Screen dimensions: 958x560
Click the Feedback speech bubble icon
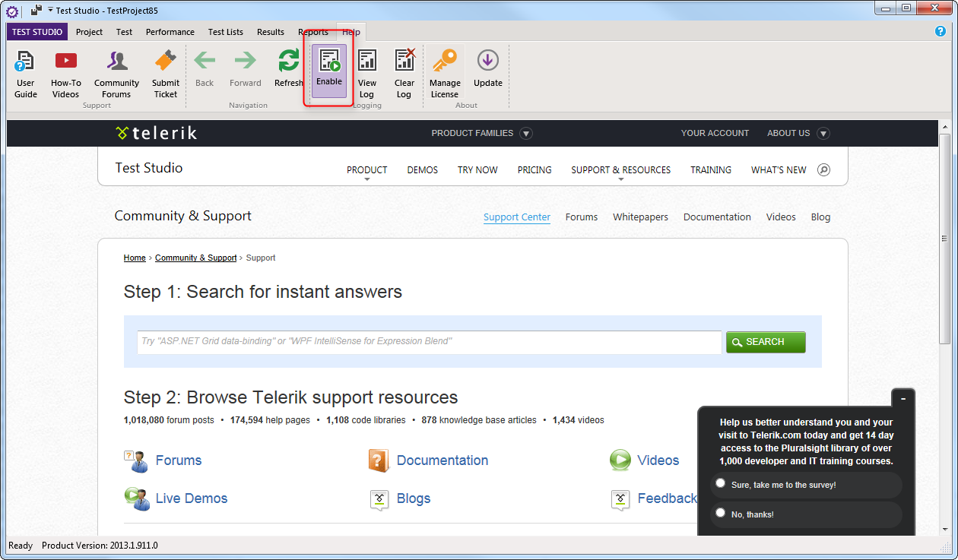coord(620,499)
